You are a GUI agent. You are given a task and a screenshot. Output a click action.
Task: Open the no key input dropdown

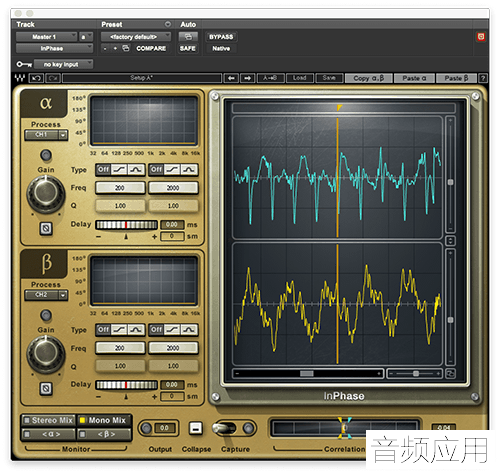[x=63, y=64]
